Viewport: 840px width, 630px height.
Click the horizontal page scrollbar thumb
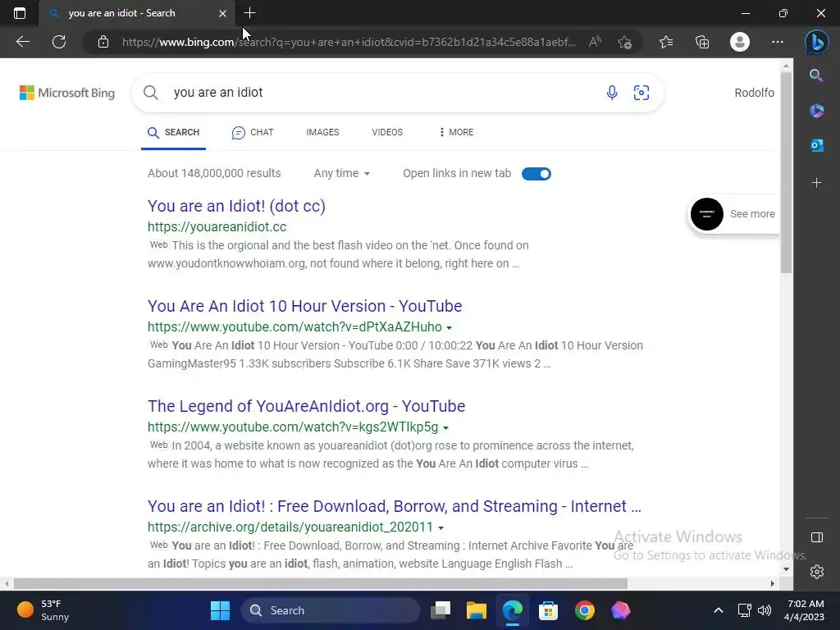pyautogui.click(x=321, y=583)
